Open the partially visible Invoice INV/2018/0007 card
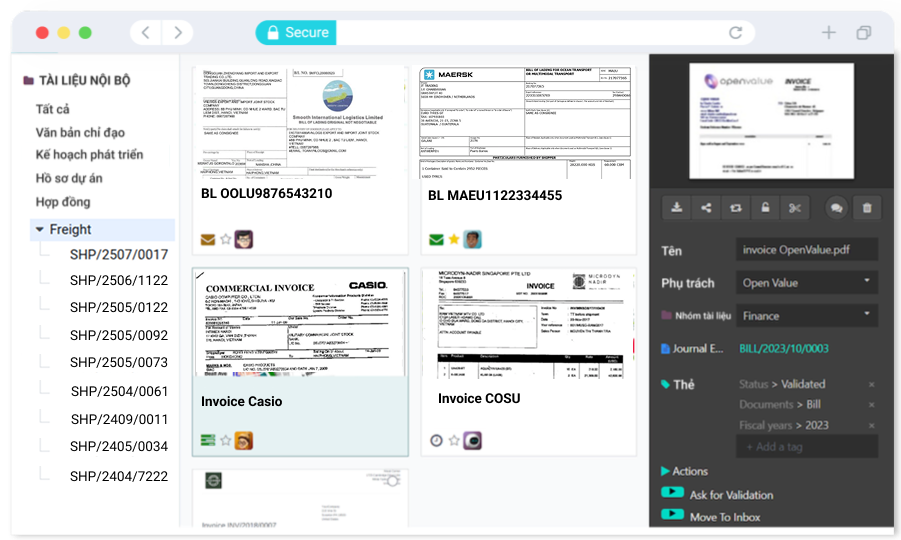Image resolution: width=901 pixels, height=540 pixels. click(x=300, y=498)
